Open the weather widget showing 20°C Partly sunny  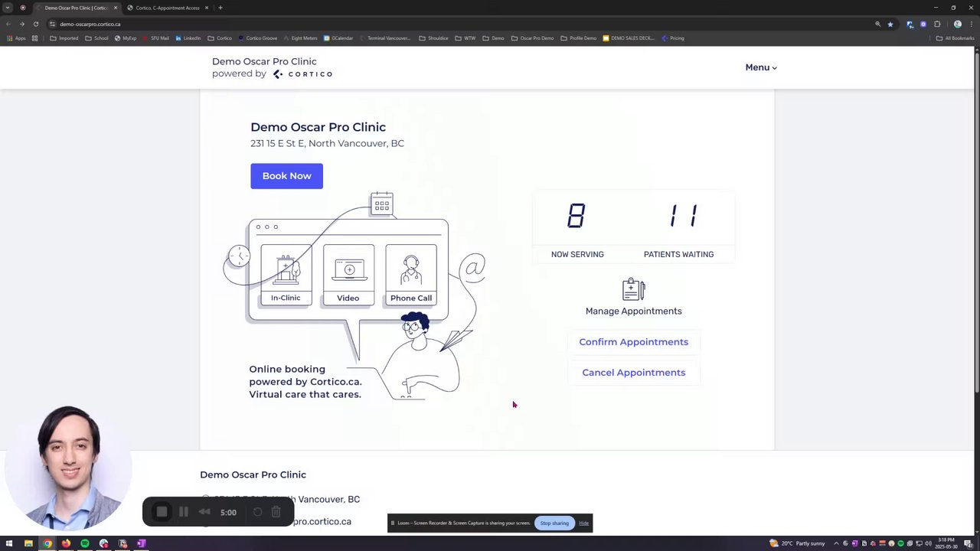798,543
